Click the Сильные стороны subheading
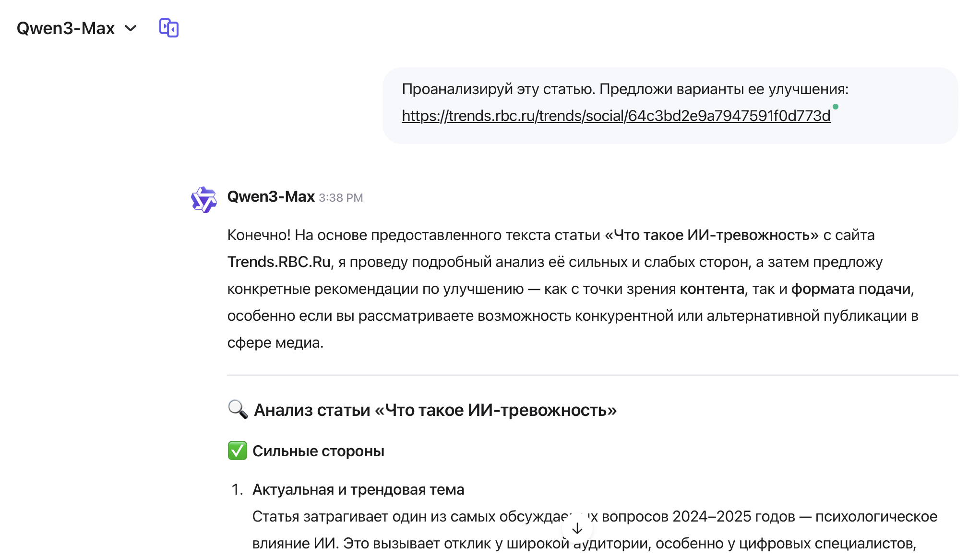Screen dimensions: 980x559 (x=318, y=451)
